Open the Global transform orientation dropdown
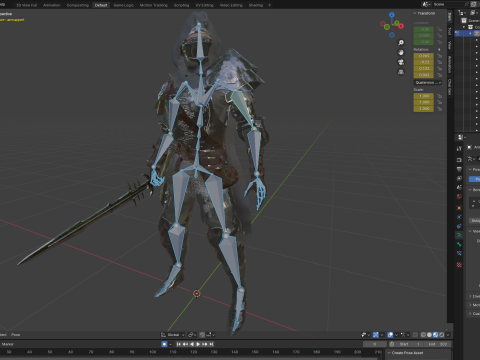The height and width of the screenshot is (360, 480). pos(173,335)
